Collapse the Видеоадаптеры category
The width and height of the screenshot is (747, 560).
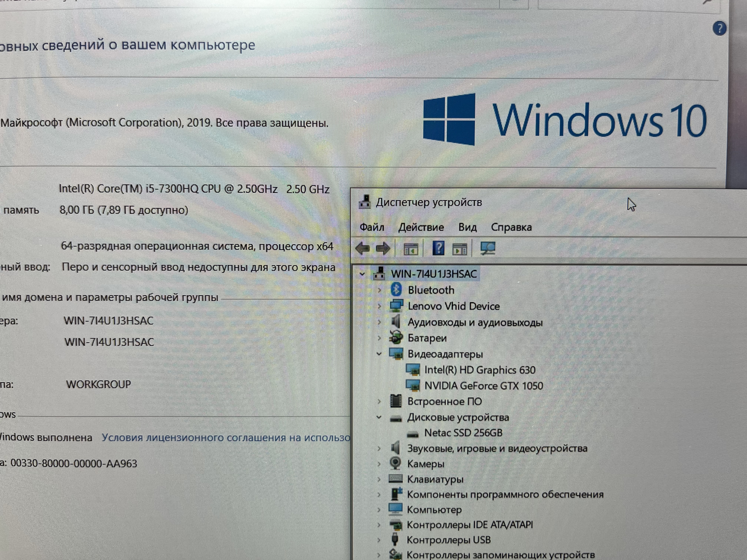point(379,354)
